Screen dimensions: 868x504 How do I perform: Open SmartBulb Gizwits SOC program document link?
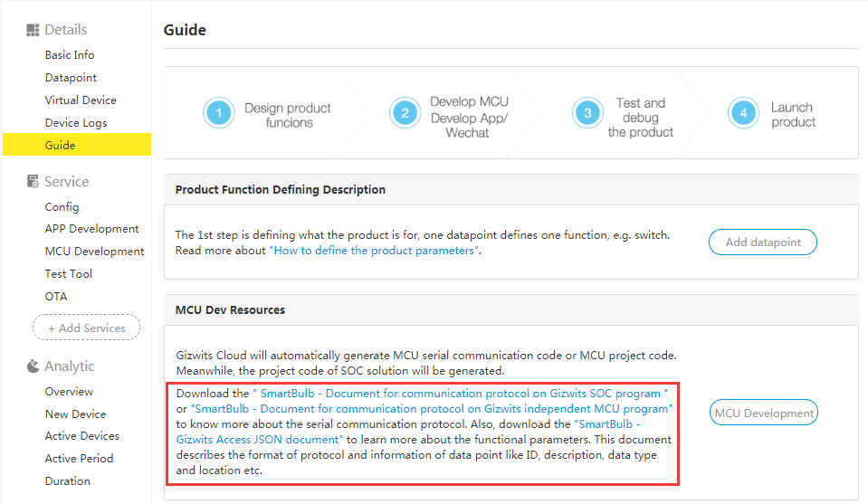(460, 394)
